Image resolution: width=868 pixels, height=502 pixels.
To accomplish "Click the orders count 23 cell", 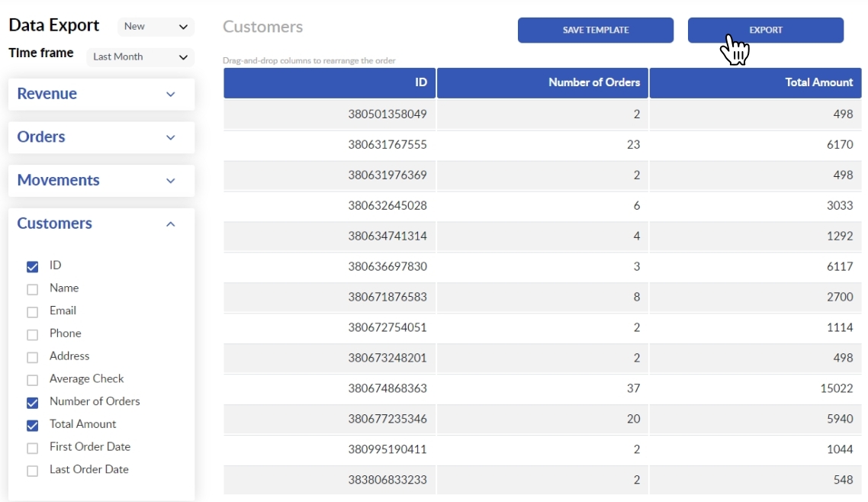I will [x=542, y=145].
